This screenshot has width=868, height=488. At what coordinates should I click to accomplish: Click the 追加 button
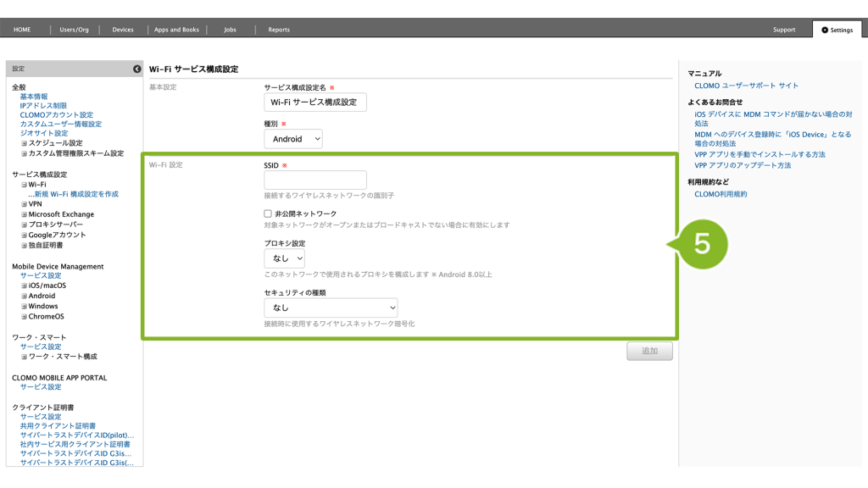point(649,351)
